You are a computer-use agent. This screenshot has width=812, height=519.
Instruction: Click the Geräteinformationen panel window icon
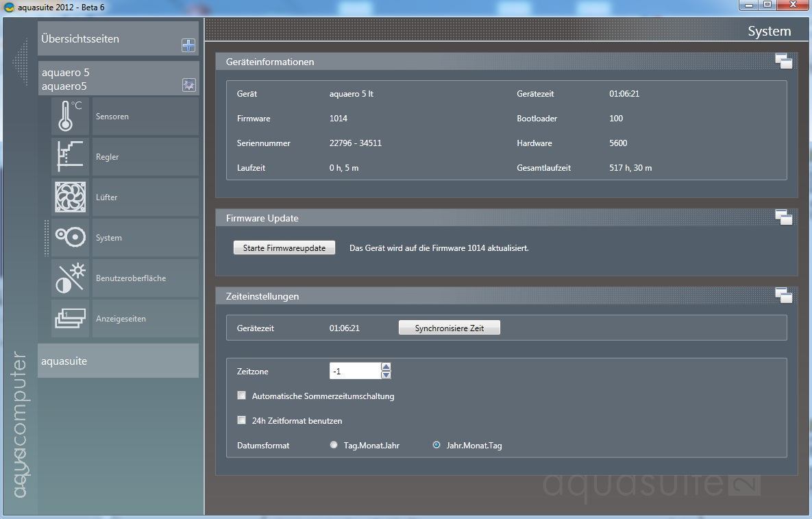tap(783, 61)
